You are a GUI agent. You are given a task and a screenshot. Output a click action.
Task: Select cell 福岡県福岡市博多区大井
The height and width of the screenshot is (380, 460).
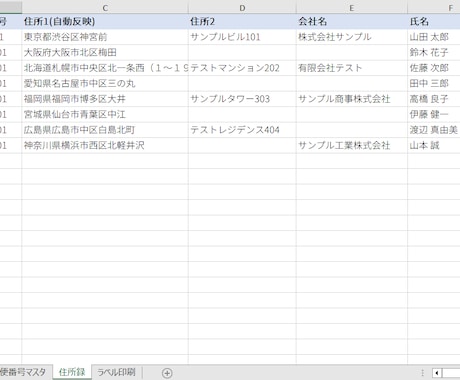105,99
